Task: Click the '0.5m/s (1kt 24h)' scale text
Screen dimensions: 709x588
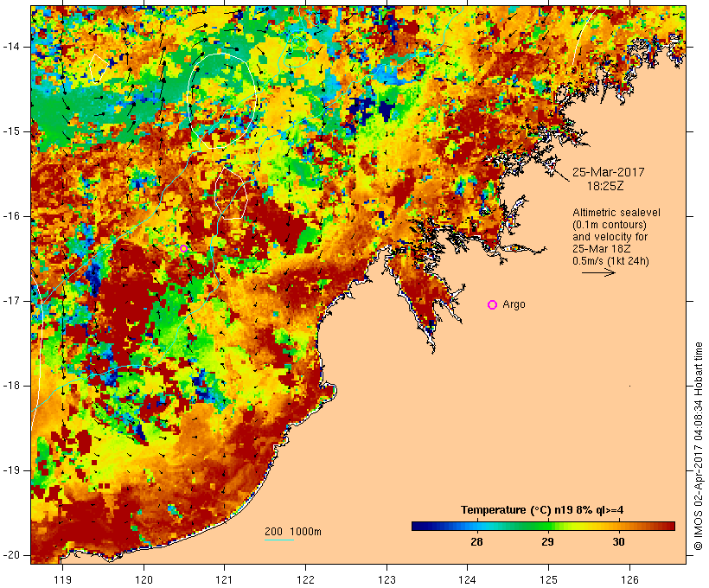Action: 610,261
